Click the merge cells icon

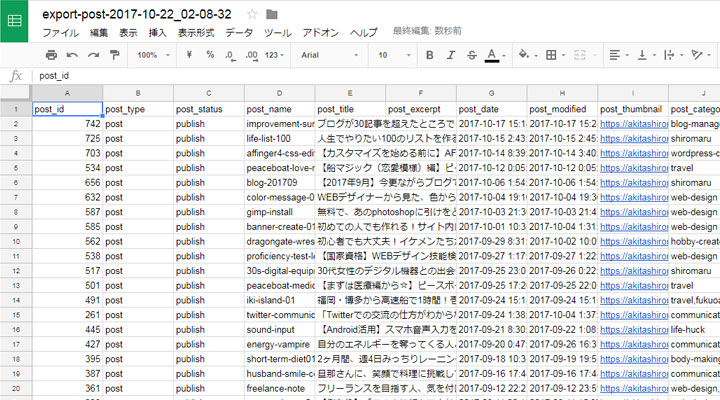580,55
